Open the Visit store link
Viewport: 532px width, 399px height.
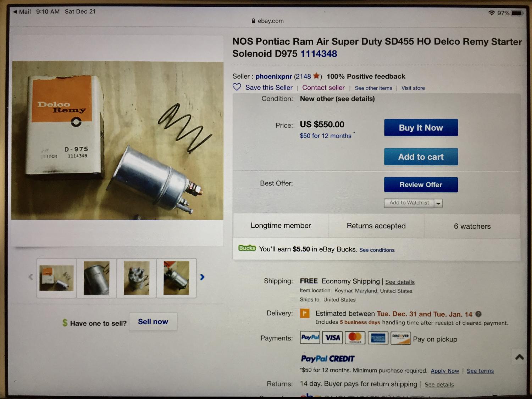click(413, 88)
